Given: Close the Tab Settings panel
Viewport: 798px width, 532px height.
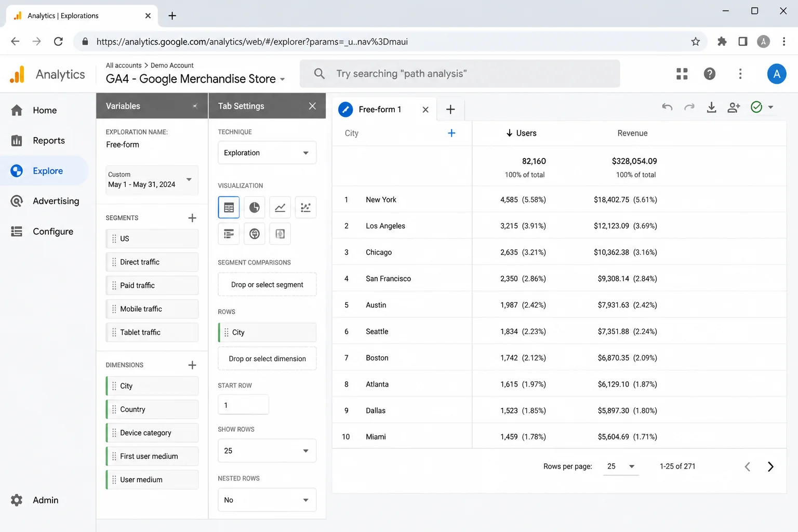Looking at the screenshot, I should [x=312, y=106].
